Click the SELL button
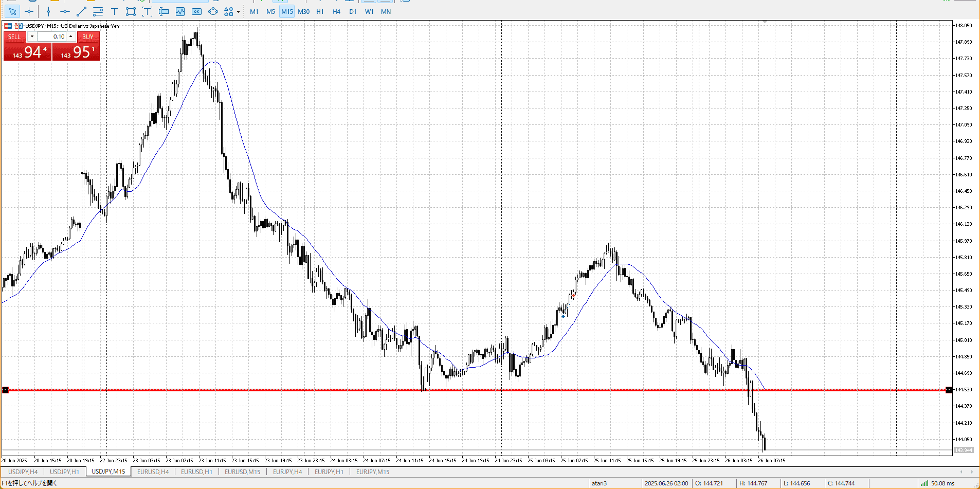Screen dimensions: 980x489 [14, 37]
